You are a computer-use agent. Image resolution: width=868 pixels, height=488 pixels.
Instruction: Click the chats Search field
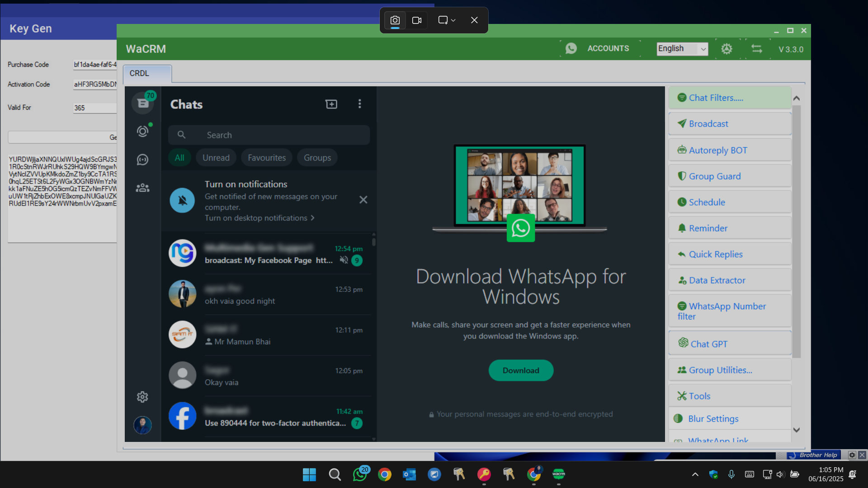[269, 135]
